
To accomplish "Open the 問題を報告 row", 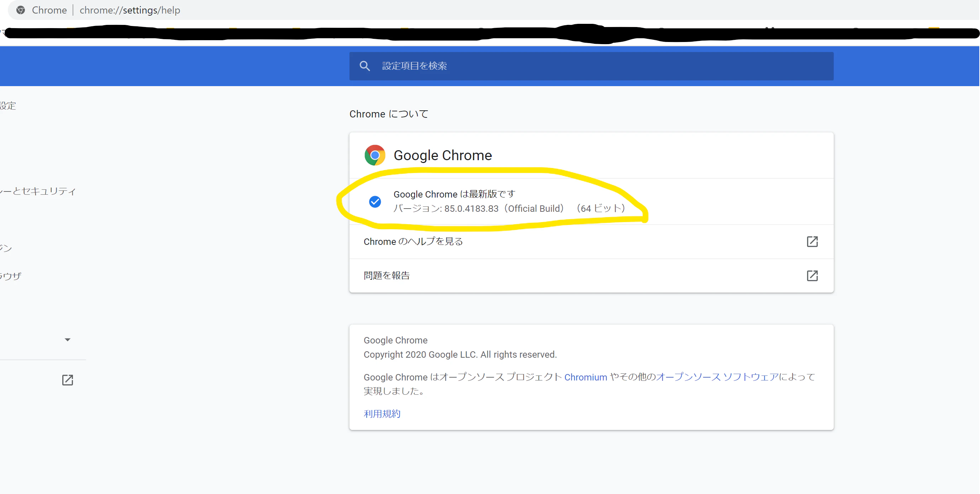I will click(386, 275).
